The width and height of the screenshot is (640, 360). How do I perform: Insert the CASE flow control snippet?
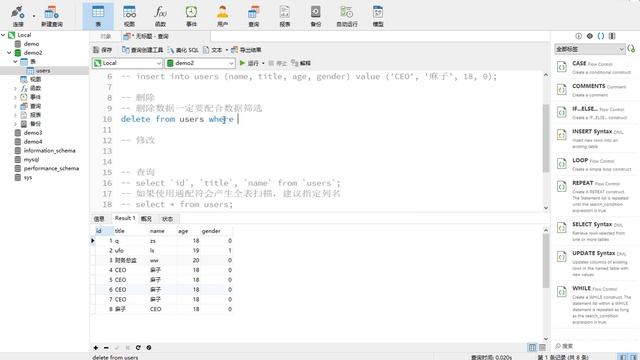click(595, 67)
